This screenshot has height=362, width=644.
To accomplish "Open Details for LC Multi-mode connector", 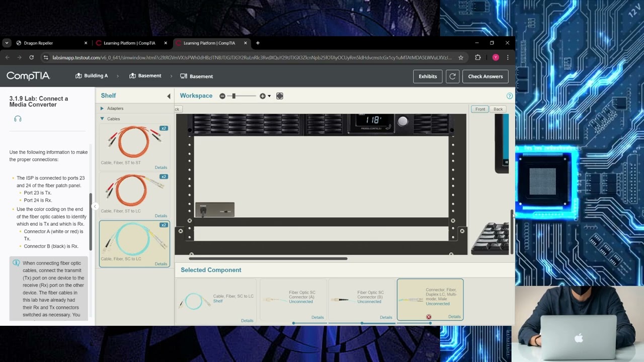I will pos(454,317).
